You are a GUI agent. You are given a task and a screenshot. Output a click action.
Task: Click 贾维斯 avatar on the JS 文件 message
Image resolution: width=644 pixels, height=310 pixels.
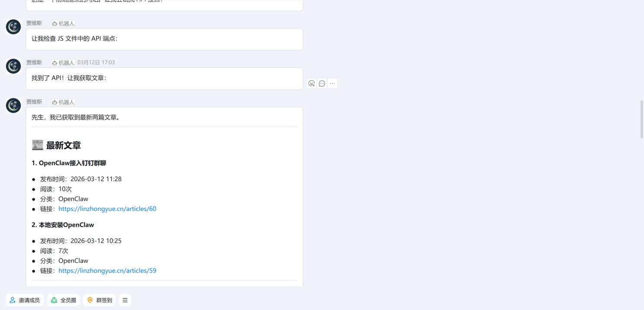[13, 27]
